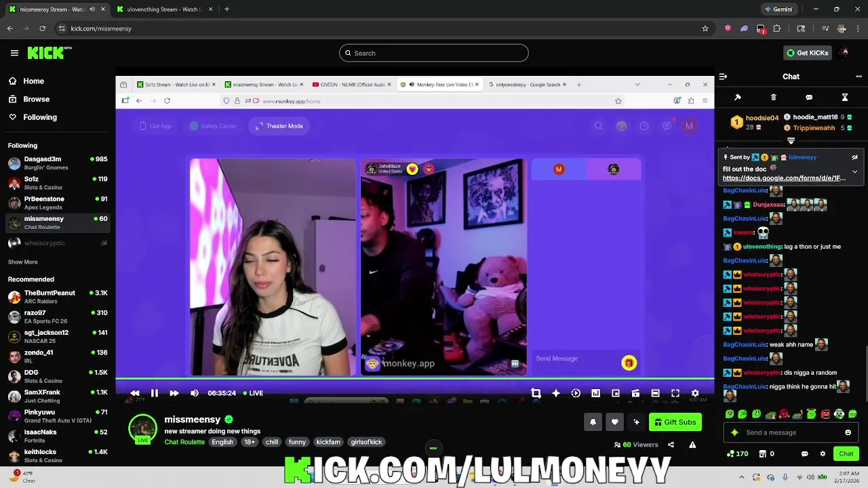The height and width of the screenshot is (488, 868).
Task: Open the chat mode speech bubble icon
Action: click(x=809, y=98)
